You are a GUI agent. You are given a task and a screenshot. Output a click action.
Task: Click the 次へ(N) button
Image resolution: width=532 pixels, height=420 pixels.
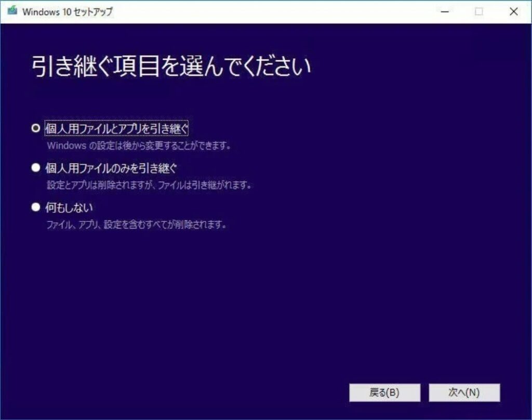pyautogui.click(x=464, y=392)
